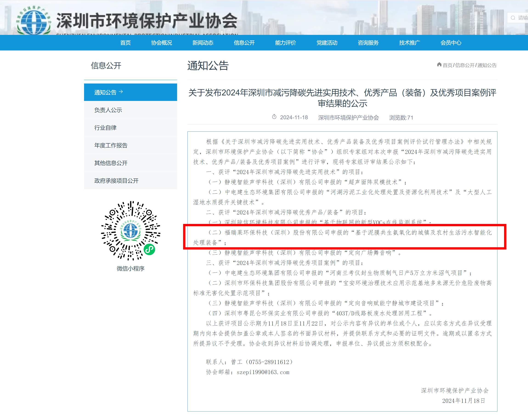Select 信息公开 in top navigation
This screenshot has height=420, width=528.
click(244, 43)
